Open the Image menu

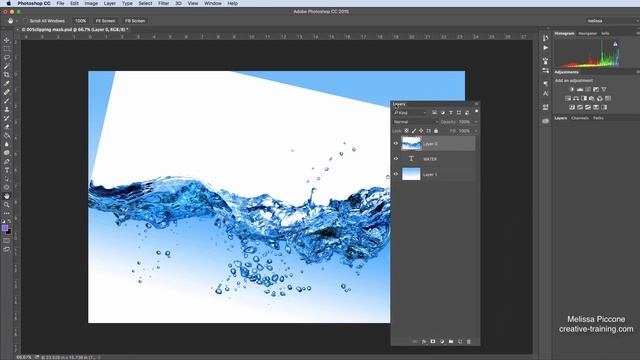tap(91, 3)
